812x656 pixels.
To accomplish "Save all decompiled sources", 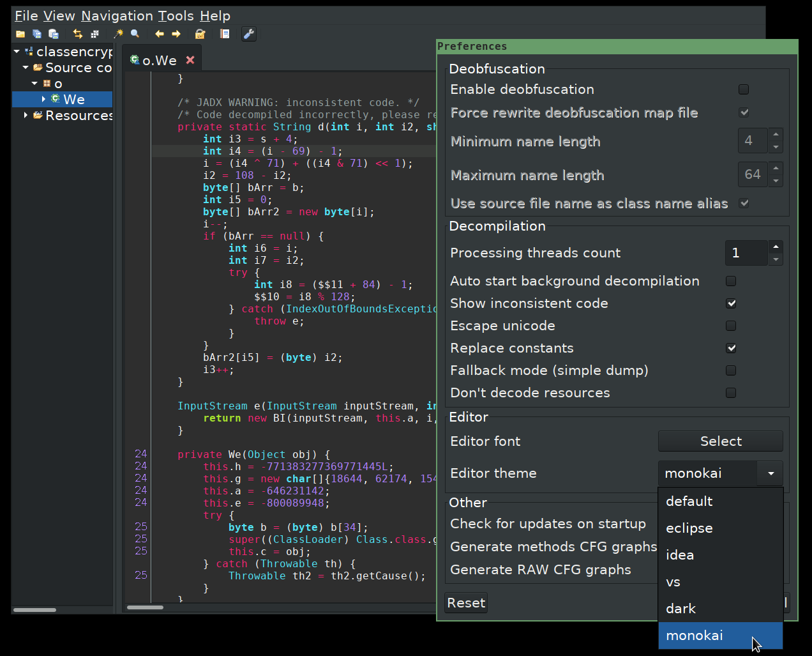I will click(x=36, y=34).
